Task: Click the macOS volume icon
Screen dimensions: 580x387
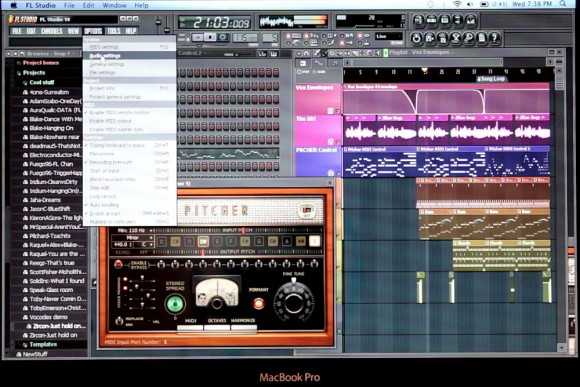Action: click(470, 4)
